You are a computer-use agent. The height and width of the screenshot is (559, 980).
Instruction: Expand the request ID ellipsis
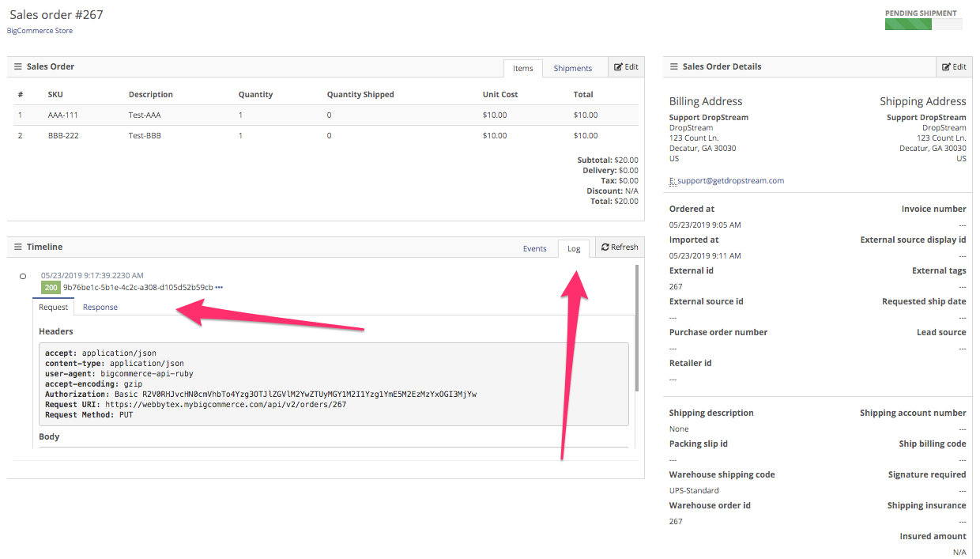pyautogui.click(x=219, y=288)
